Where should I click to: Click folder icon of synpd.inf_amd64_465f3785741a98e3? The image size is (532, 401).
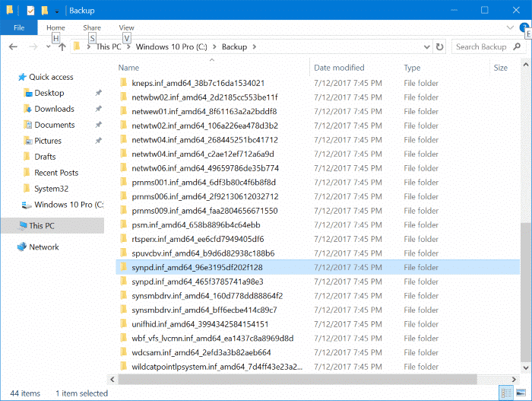click(123, 282)
